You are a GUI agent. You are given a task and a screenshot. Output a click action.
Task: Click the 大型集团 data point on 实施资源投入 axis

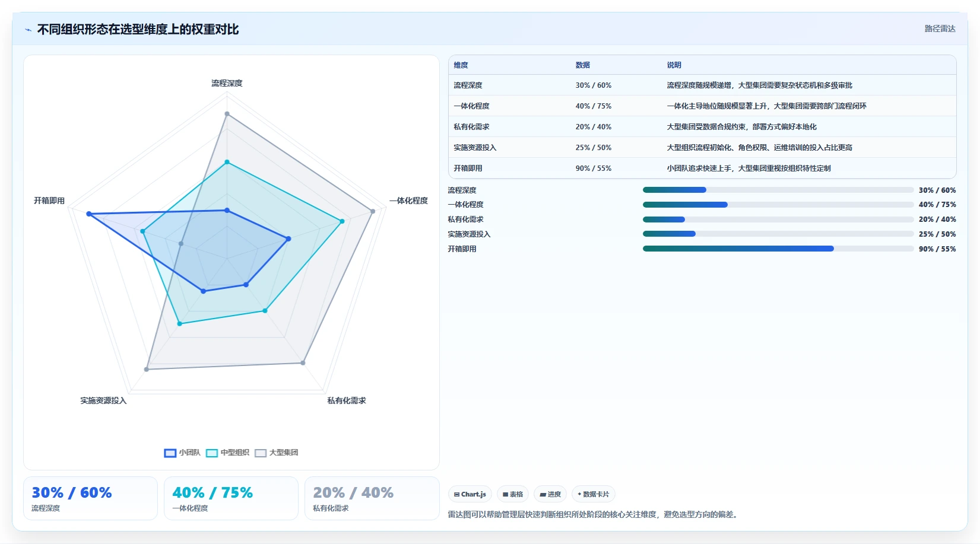point(147,370)
